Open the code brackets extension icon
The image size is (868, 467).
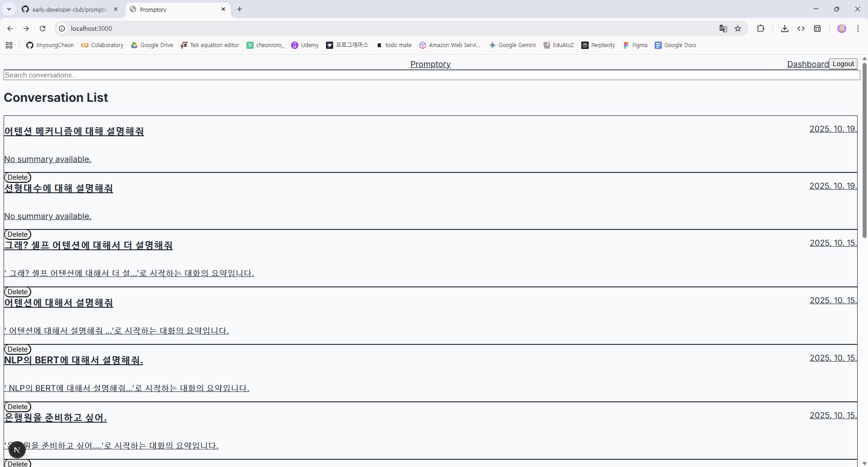(x=801, y=29)
